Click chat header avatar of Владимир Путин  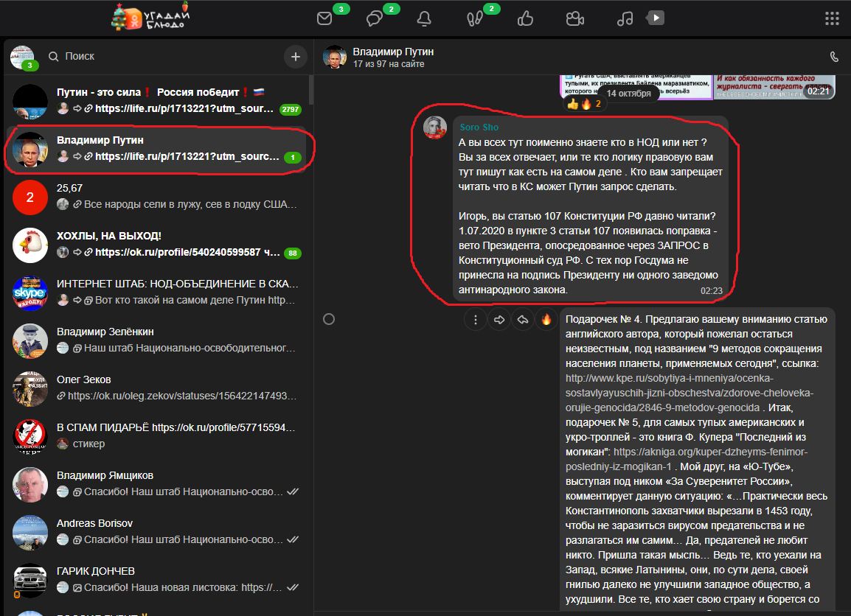click(x=335, y=57)
